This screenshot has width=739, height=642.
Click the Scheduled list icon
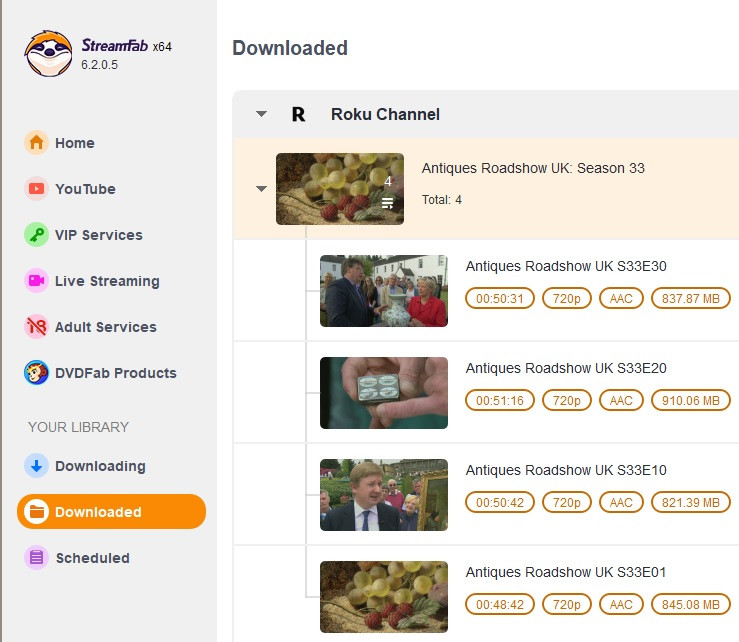point(36,558)
